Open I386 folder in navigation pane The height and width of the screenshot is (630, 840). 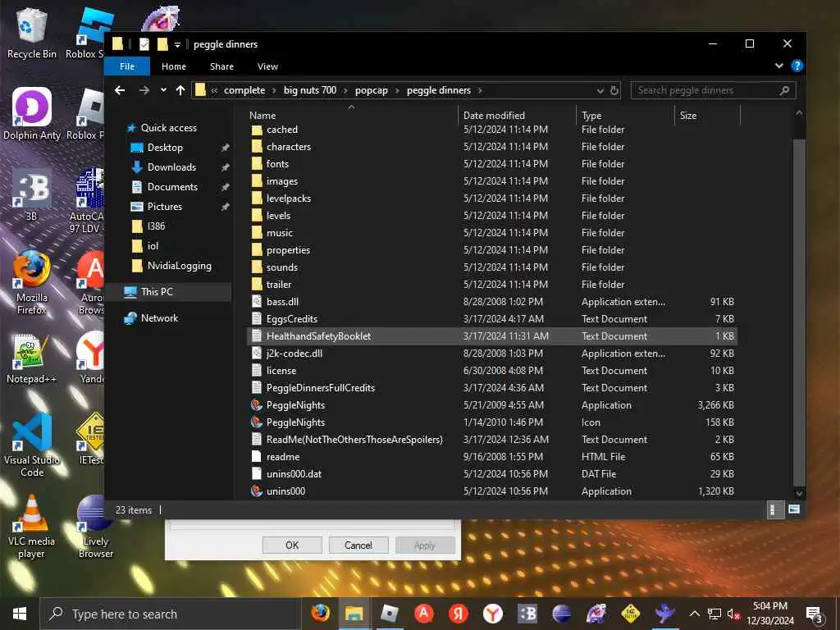[156, 226]
